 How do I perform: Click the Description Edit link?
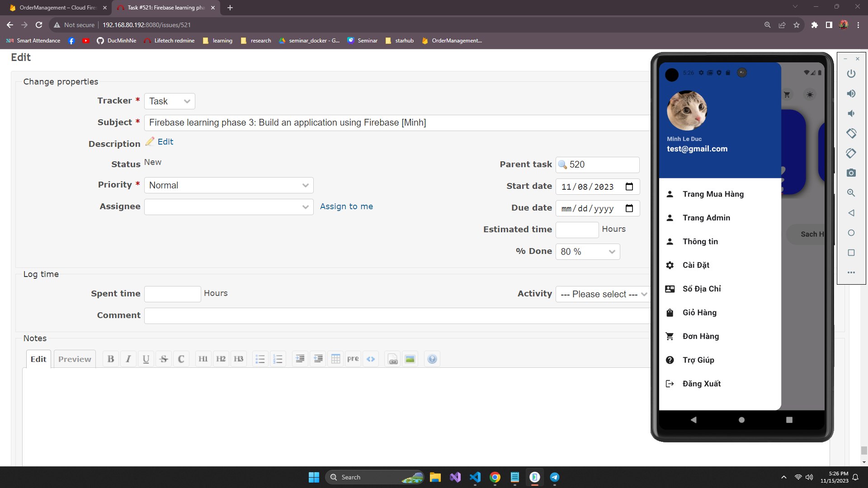click(x=165, y=142)
